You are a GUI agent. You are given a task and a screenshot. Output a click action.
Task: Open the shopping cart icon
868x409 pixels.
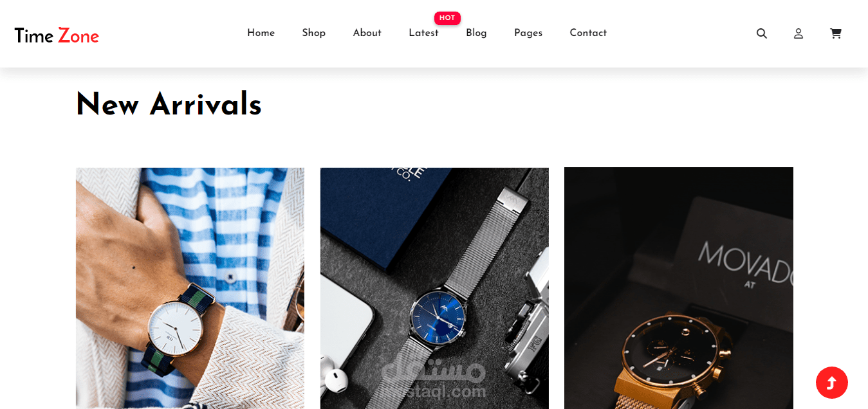click(836, 33)
